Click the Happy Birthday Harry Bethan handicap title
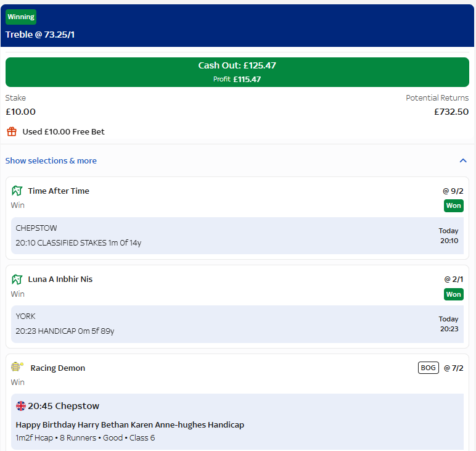This screenshot has height=451, width=476. (130, 424)
